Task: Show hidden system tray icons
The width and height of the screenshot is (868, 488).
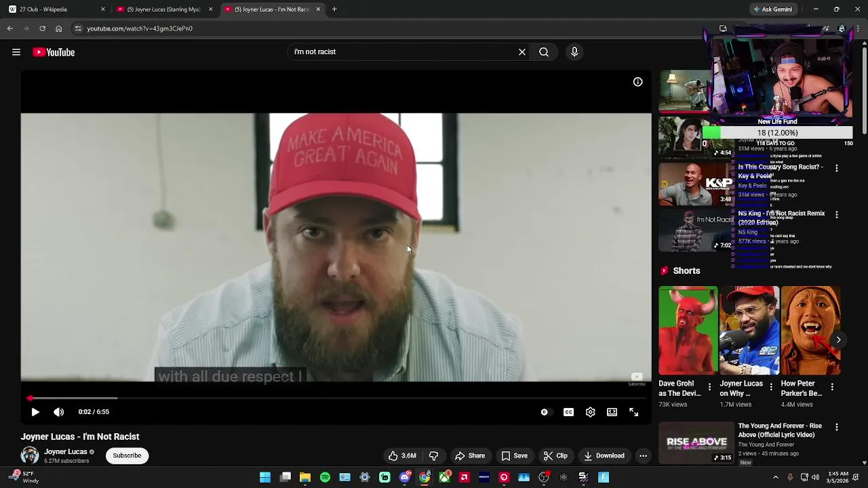Action: coord(776,477)
